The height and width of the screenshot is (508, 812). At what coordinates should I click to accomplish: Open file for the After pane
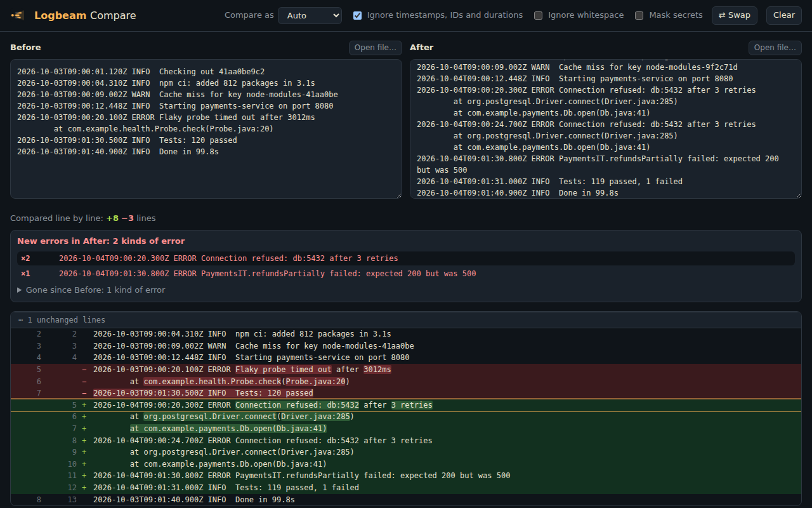click(775, 48)
